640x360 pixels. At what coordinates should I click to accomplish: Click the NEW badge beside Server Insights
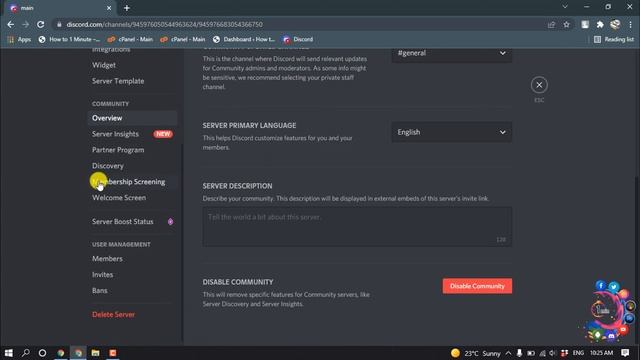[163, 134]
